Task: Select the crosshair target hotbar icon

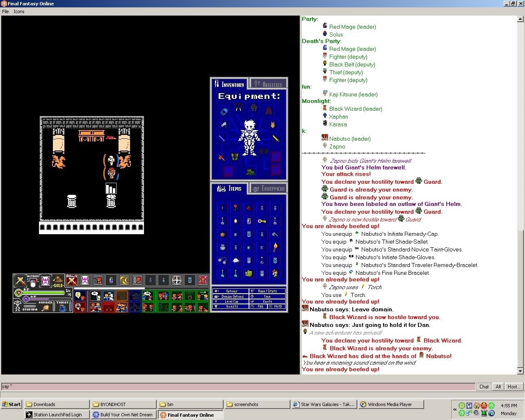Action: click(177, 280)
